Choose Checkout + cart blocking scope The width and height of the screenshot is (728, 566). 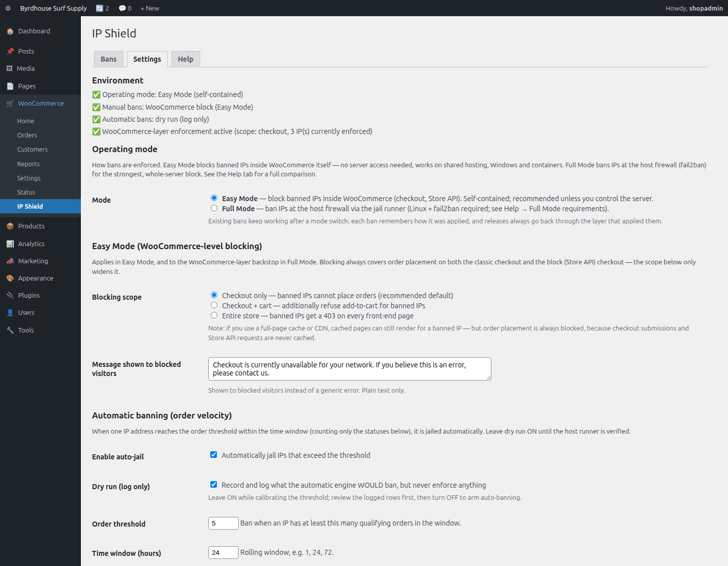tap(214, 305)
